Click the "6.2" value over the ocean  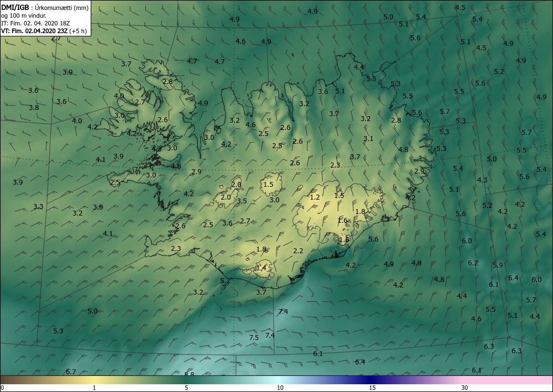(473, 263)
